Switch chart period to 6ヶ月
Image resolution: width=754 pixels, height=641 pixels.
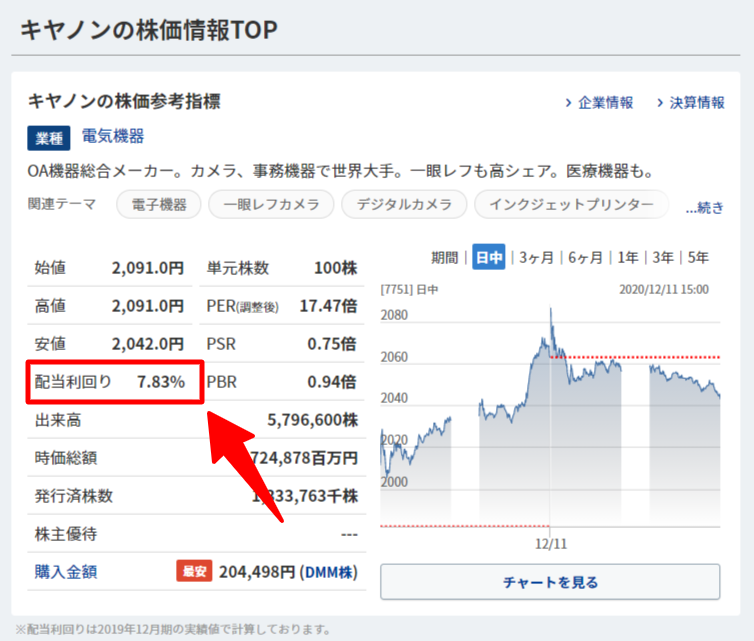585,258
